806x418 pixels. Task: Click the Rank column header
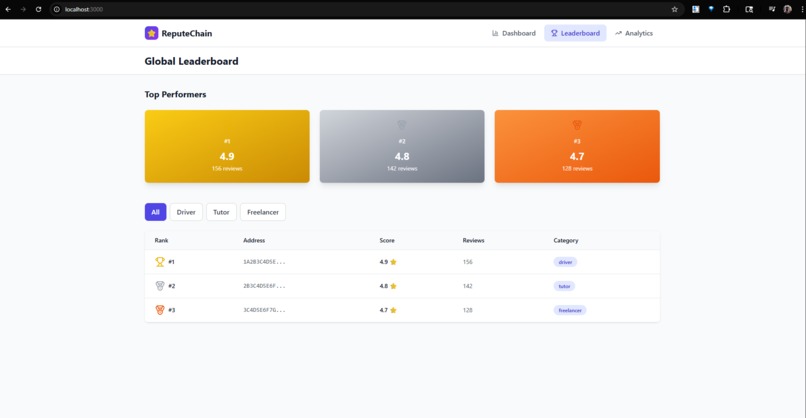point(161,240)
